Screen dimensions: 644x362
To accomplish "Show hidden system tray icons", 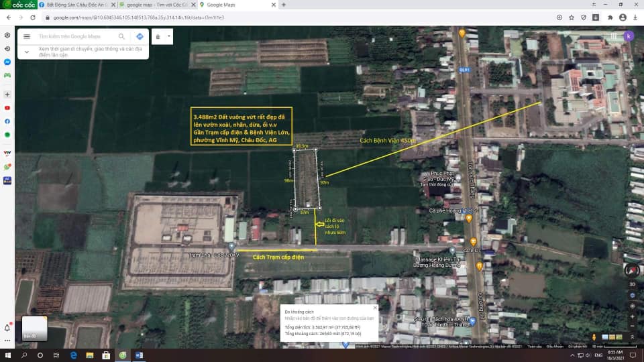I will point(572,355).
